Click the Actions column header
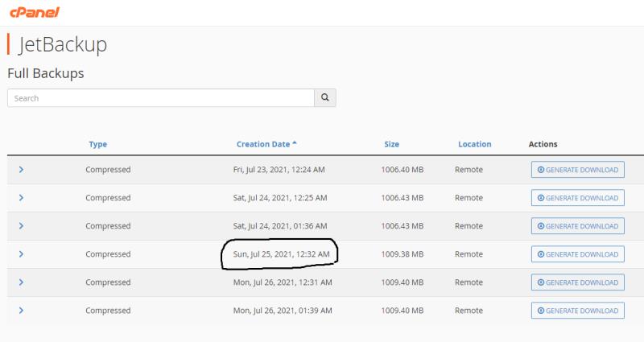Viewport: 644px width, 342px height. click(x=543, y=144)
